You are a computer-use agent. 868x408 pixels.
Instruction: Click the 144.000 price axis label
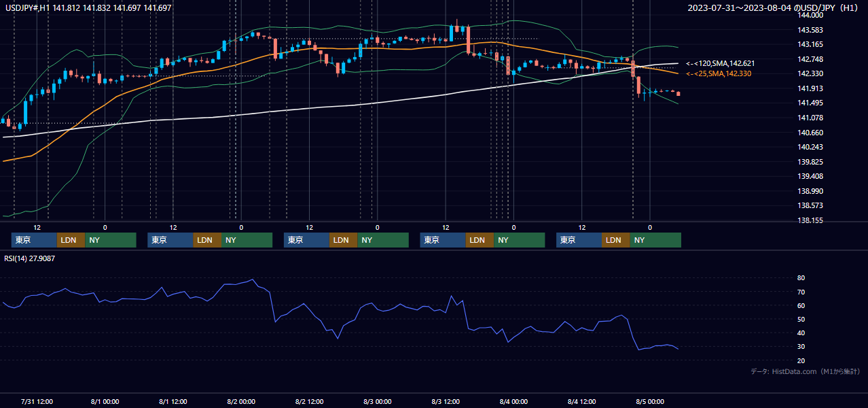tap(810, 15)
